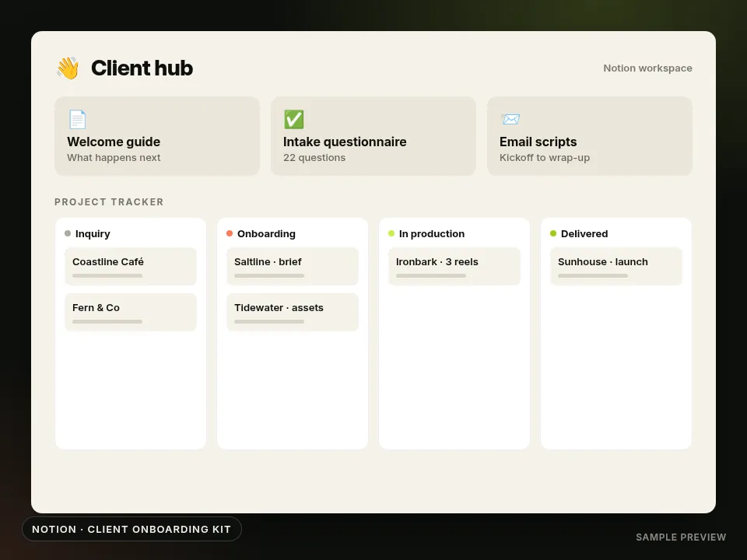Viewport: 747px width, 560px height.
Task: Select the Onboarding column heading
Action: coord(266,234)
